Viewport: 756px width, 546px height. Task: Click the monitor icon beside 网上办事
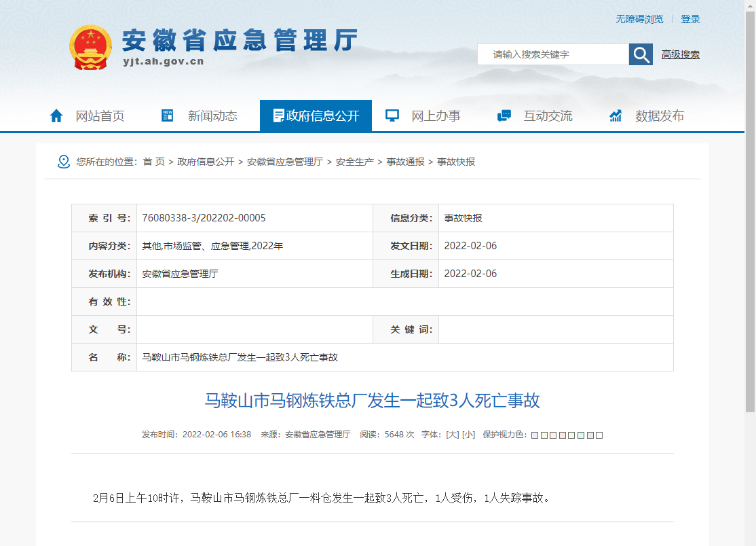[x=392, y=115]
